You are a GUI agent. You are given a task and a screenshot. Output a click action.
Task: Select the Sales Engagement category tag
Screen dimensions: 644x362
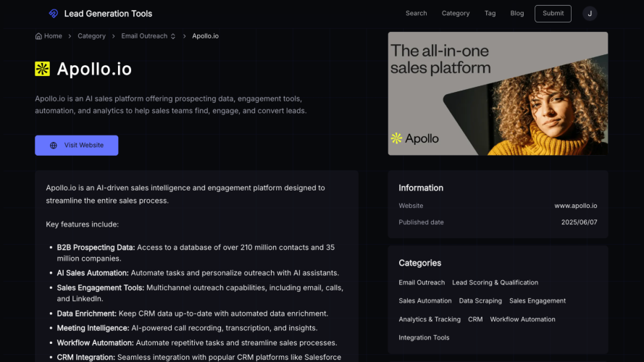click(x=538, y=301)
